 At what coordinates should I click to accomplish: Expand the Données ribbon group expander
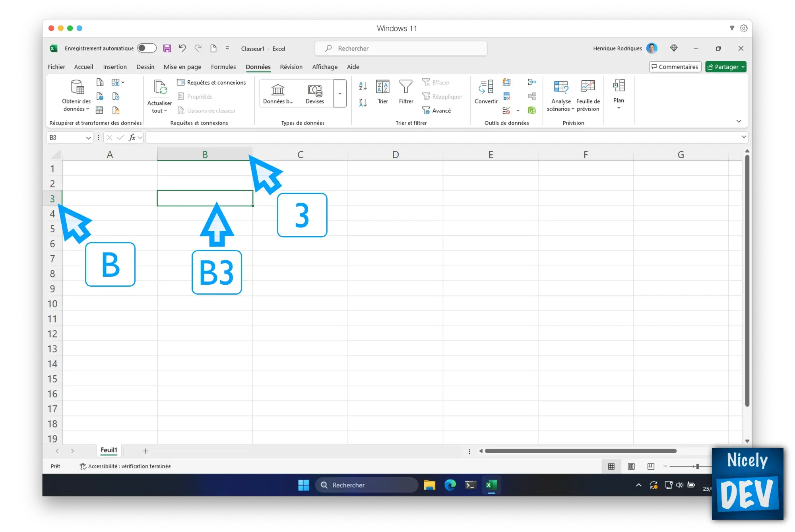pyautogui.click(x=739, y=120)
